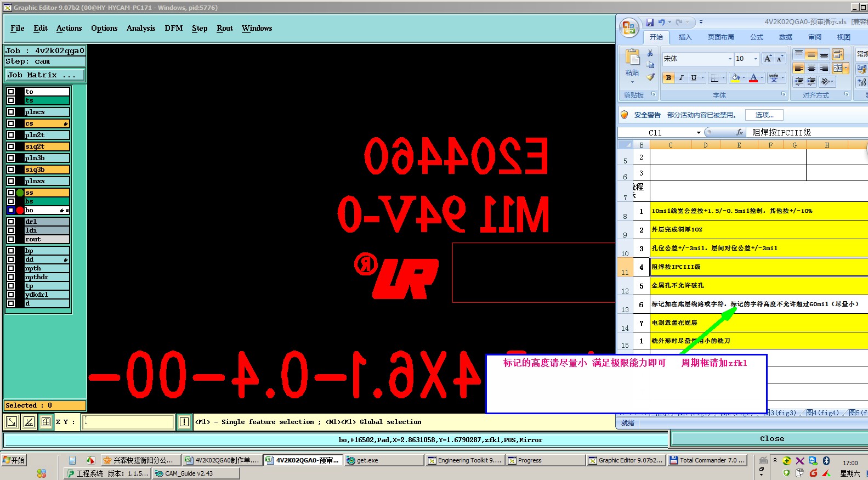Image resolution: width=868 pixels, height=480 pixels.
Task: Click the exclamation mark button
Action: (x=184, y=422)
